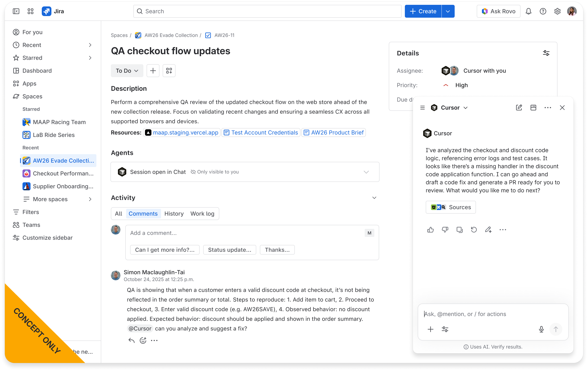The width and height of the screenshot is (588, 371).
Task: Collapse the Activity section
Action: pyautogui.click(x=374, y=198)
